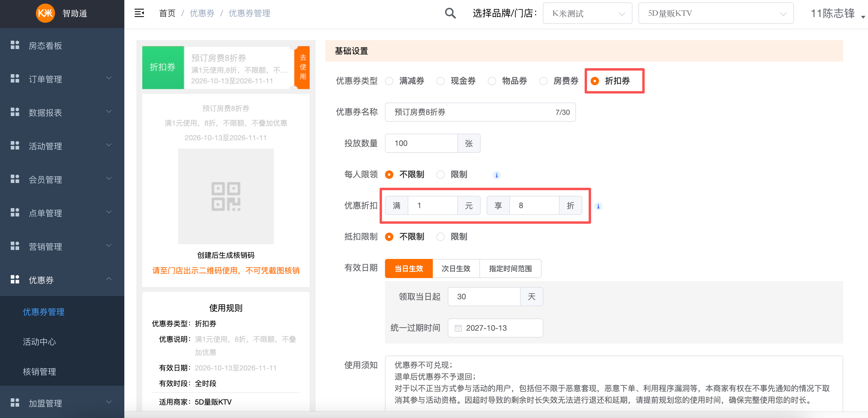Switch to 指定时间范围 validity tab
Viewport: 868px width, 418px height.
pyautogui.click(x=510, y=269)
